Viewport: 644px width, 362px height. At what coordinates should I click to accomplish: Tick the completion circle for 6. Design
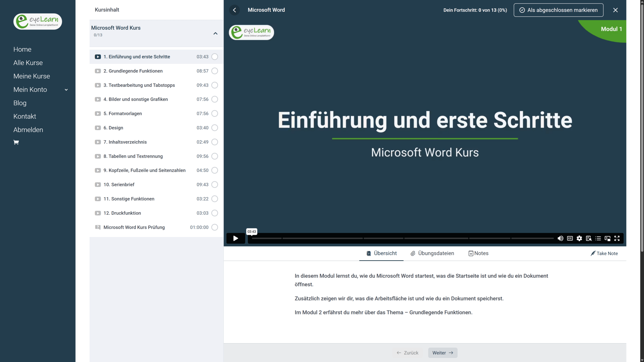pos(215,128)
